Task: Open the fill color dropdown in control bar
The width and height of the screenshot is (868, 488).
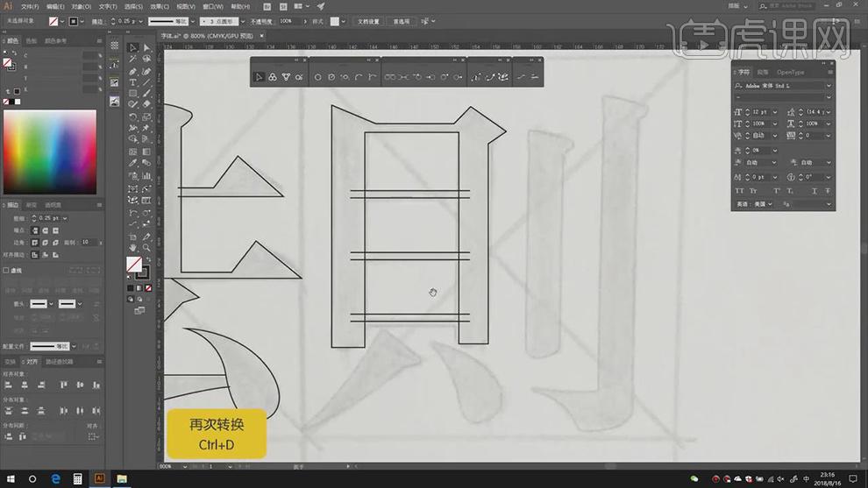Action: click(x=61, y=22)
